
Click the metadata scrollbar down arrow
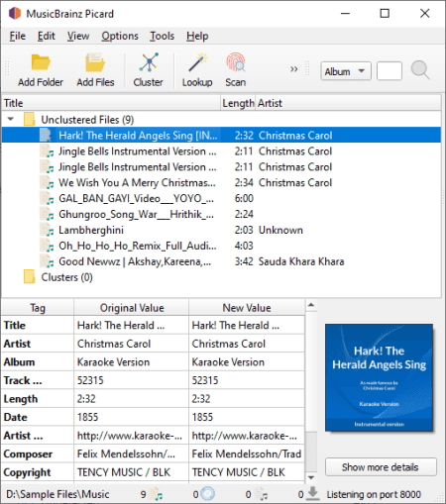coord(311,477)
